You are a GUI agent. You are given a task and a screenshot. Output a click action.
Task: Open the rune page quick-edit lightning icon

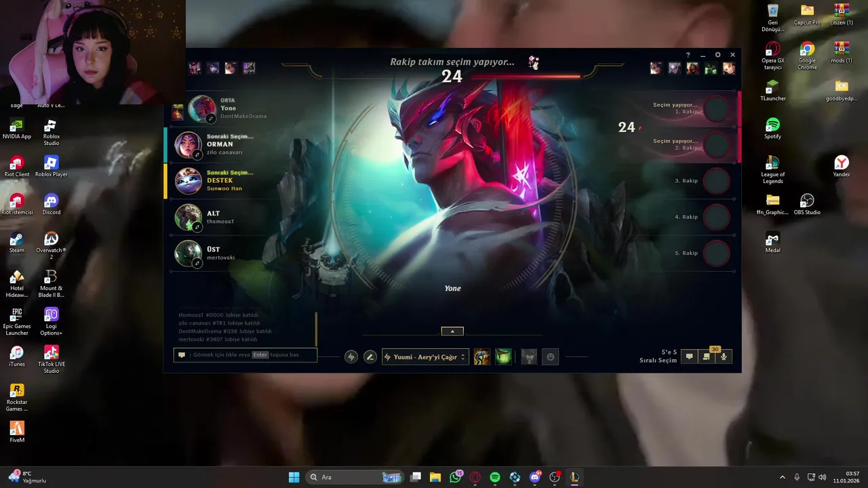click(351, 357)
